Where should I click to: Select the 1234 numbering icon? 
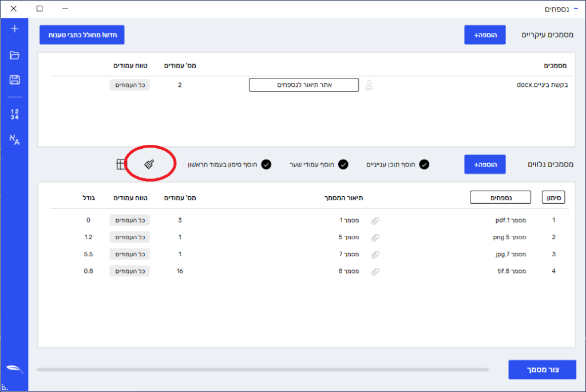pyautogui.click(x=15, y=114)
